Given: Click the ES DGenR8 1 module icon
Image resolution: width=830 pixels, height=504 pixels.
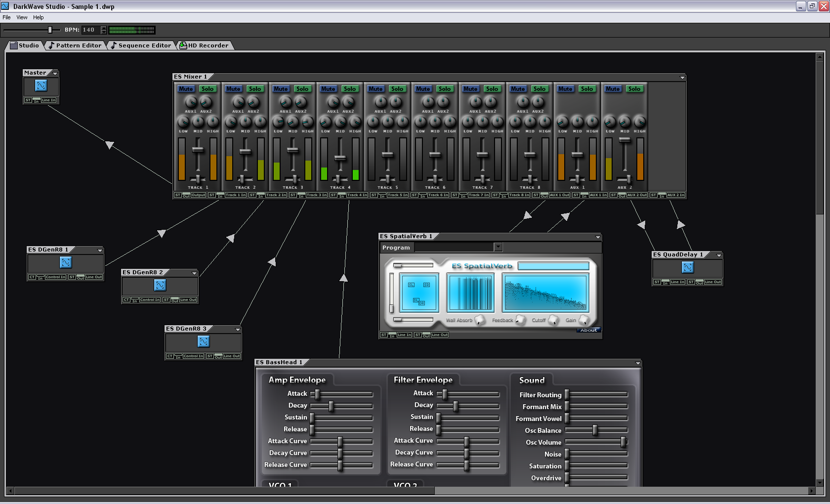Looking at the screenshot, I should point(66,262).
